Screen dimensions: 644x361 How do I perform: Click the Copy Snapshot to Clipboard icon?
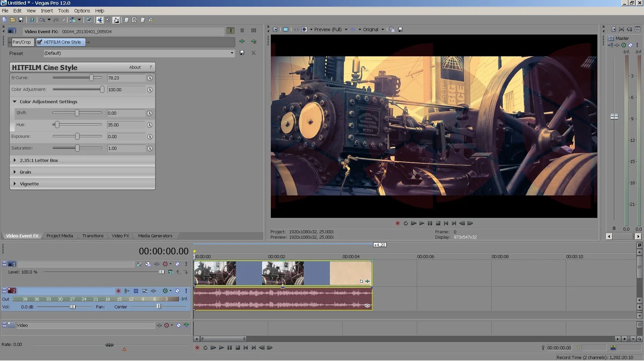pyautogui.click(x=392, y=29)
